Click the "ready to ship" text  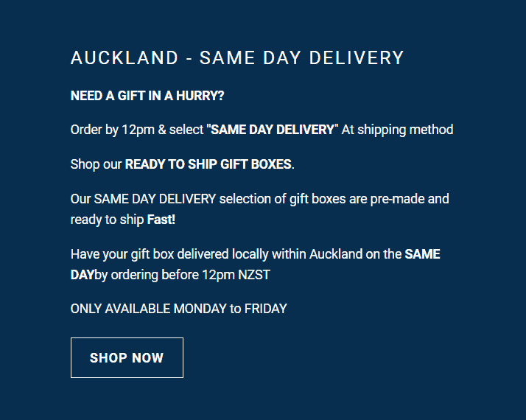(x=107, y=220)
